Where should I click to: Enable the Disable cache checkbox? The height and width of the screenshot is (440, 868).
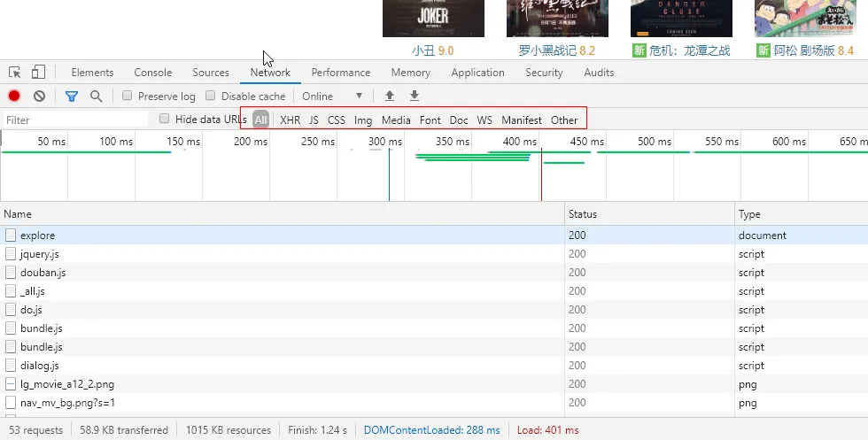pos(211,96)
